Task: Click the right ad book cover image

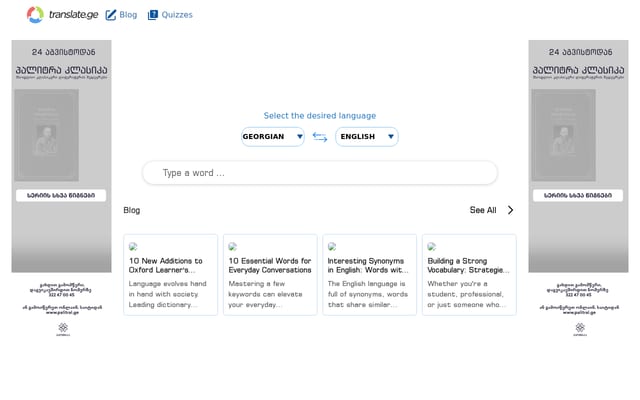Action: (x=563, y=135)
